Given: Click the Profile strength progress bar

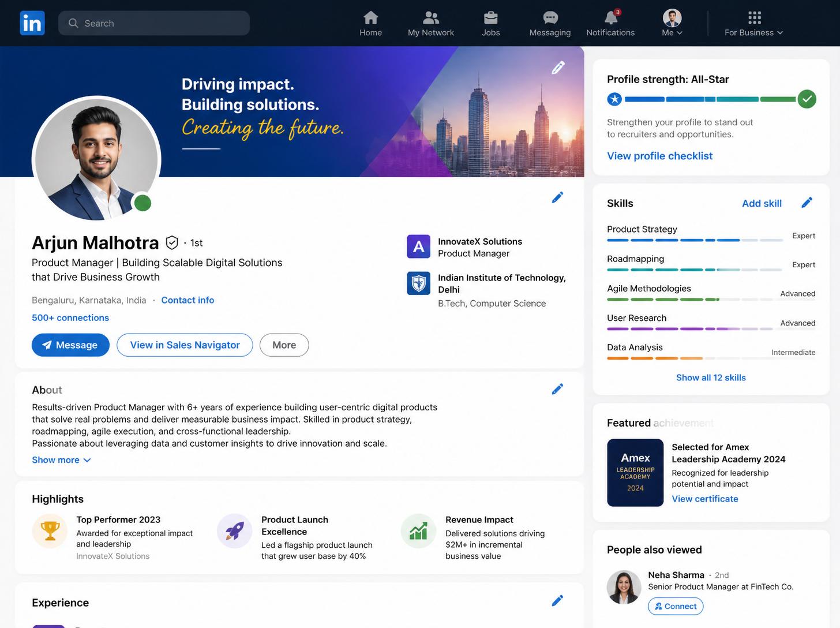Looking at the screenshot, I should tap(711, 99).
